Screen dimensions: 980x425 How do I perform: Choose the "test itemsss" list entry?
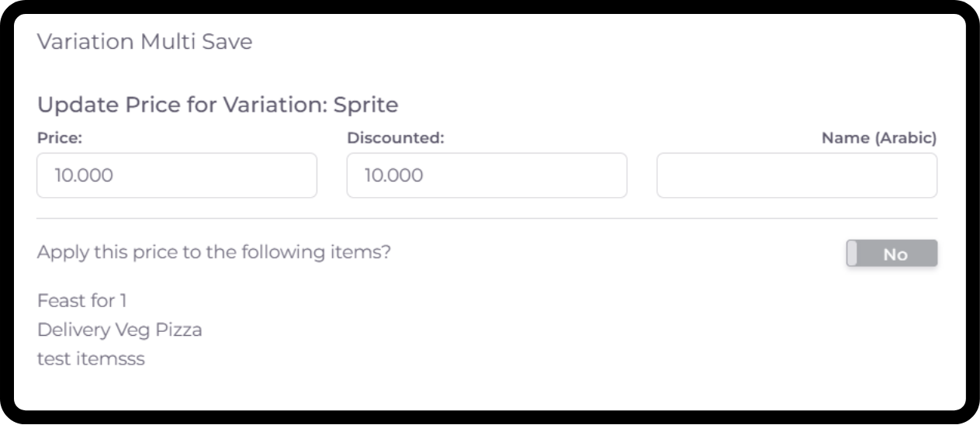pyautogui.click(x=91, y=359)
